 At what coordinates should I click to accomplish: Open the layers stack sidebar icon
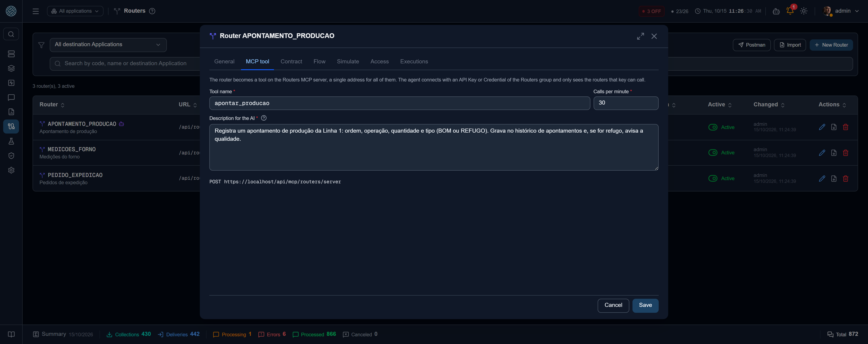tap(11, 69)
